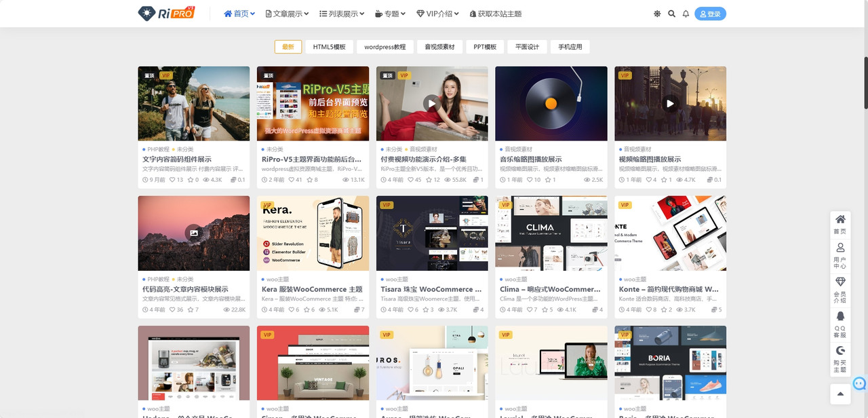
Task: Open article title RiPro-V5主题界面功能前后台
Action: (x=313, y=159)
